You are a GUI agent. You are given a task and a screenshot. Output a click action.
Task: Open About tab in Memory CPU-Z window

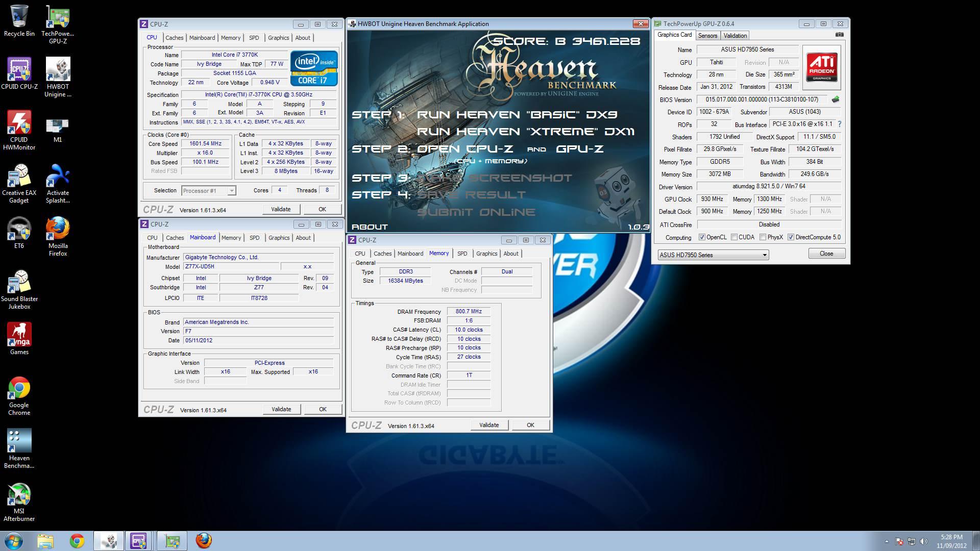tap(511, 254)
